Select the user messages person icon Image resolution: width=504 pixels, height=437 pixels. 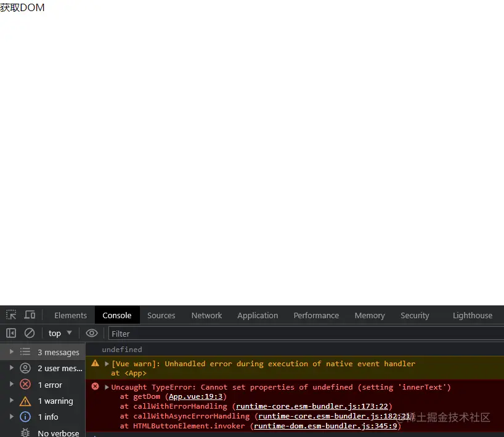25,368
